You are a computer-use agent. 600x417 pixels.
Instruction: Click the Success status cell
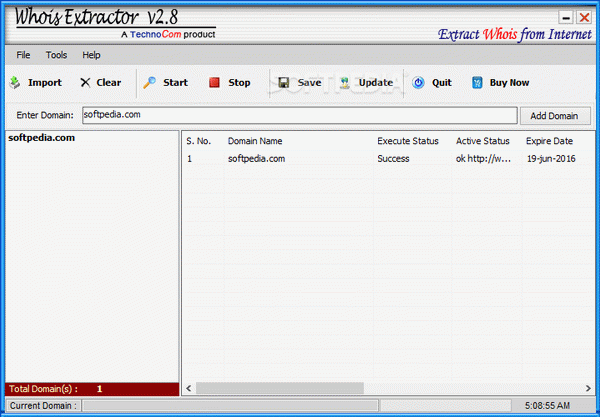tap(393, 159)
